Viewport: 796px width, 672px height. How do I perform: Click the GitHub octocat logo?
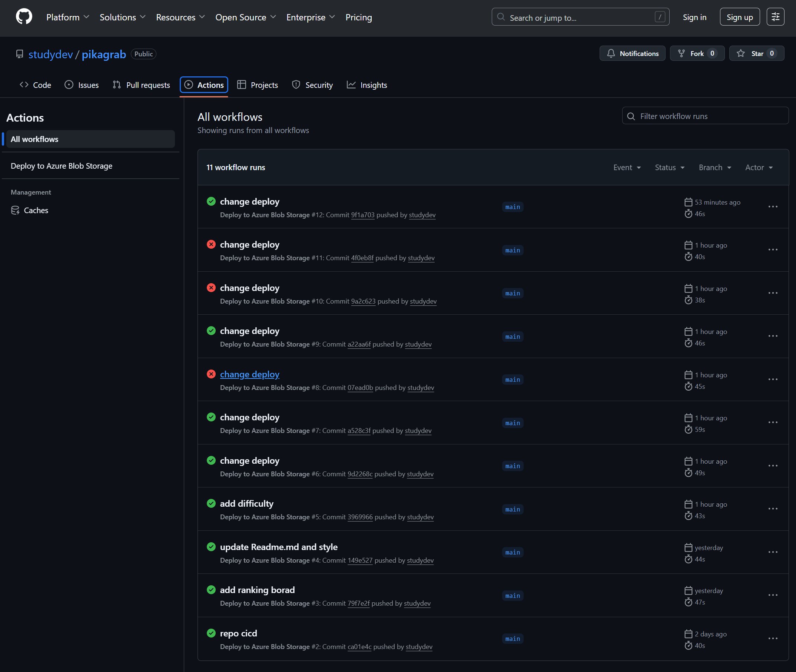(24, 17)
